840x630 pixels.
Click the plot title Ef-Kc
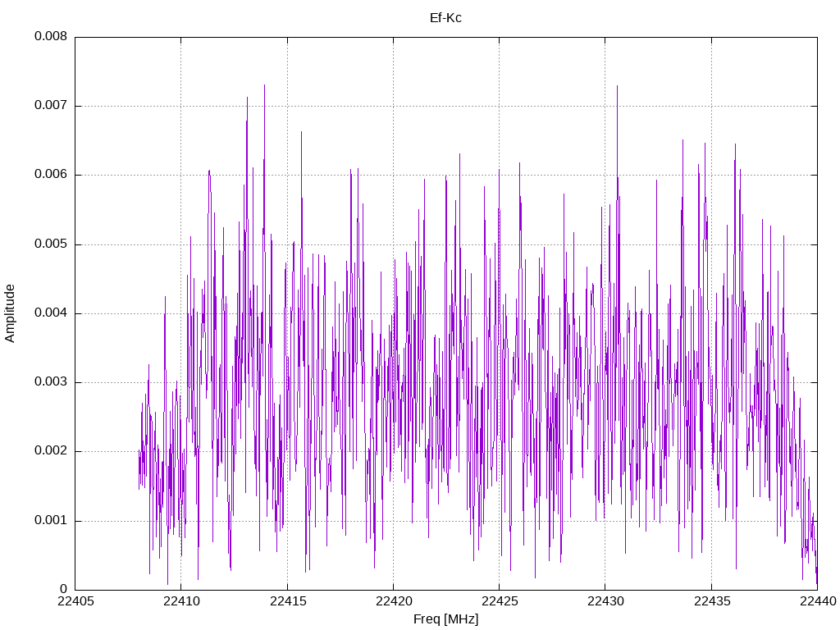pos(445,18)
